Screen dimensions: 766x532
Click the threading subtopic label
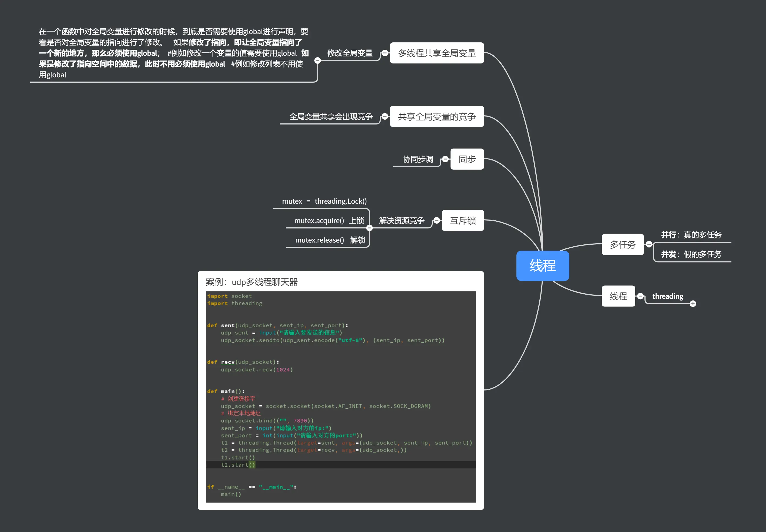(667, 296)
